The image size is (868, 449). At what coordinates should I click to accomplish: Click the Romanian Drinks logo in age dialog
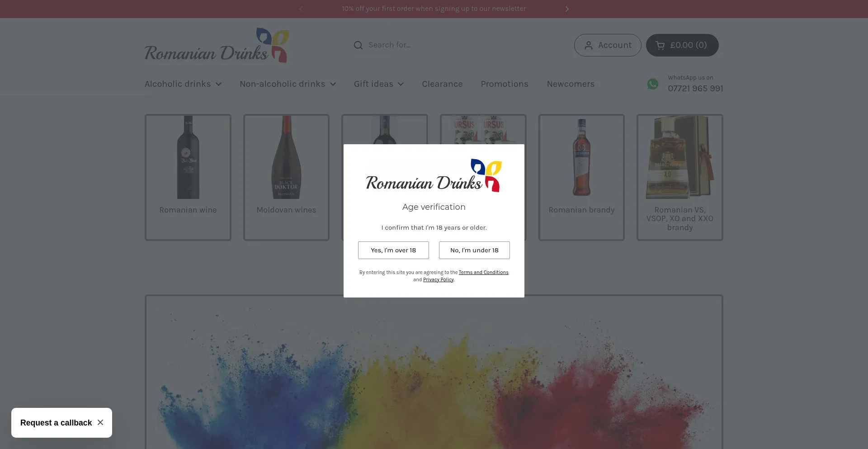(x=434, y=175)
